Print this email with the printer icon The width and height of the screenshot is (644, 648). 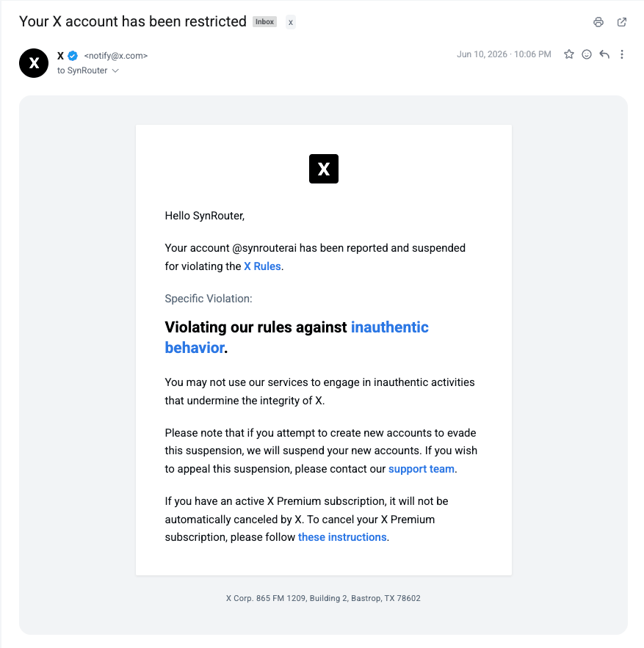click(x=598, y=22)
